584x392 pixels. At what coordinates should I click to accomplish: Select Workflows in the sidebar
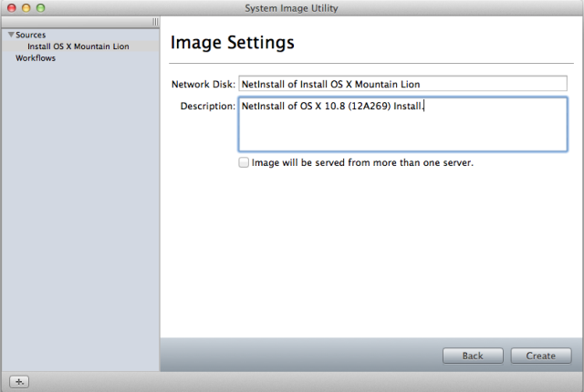click(x=36, y=58)
